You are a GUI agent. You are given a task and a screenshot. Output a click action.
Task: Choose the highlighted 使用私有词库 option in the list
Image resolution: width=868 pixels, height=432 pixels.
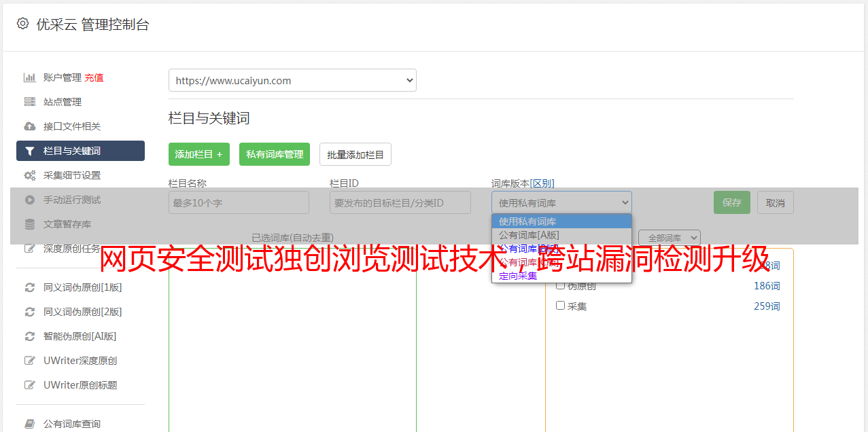click(x=561, y=221)
